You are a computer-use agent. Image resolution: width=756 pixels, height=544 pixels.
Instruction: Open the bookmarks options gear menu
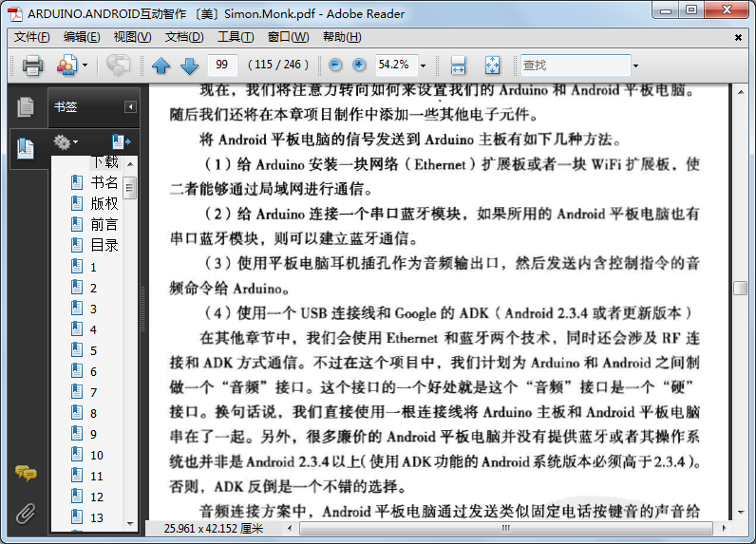(x=66, y=142)
